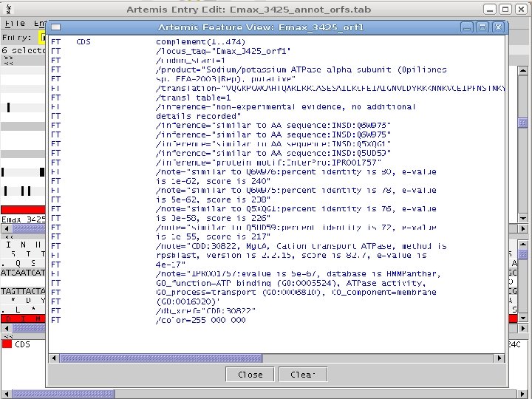
Task: Click the locus_tag Emax_3425_orf1 line
Action: 223,51
